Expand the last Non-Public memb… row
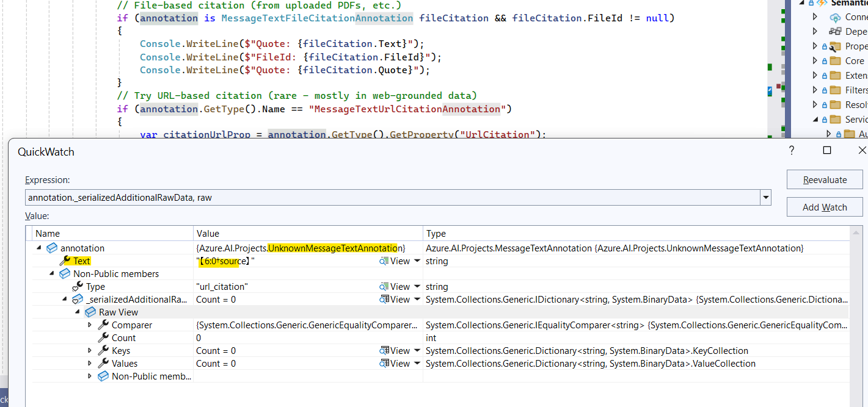This screenshot has height=407, width=868. (90, 376)
